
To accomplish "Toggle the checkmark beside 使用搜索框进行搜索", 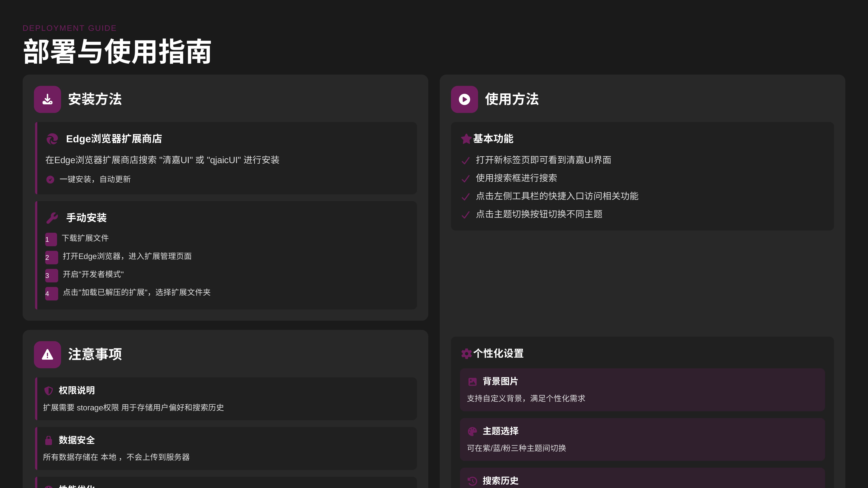I will [x=466, y=178].
